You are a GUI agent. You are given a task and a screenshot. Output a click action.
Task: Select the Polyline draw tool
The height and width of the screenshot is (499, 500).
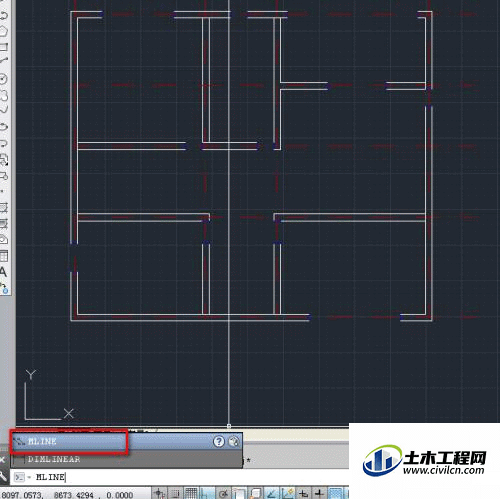click(3, 15)
